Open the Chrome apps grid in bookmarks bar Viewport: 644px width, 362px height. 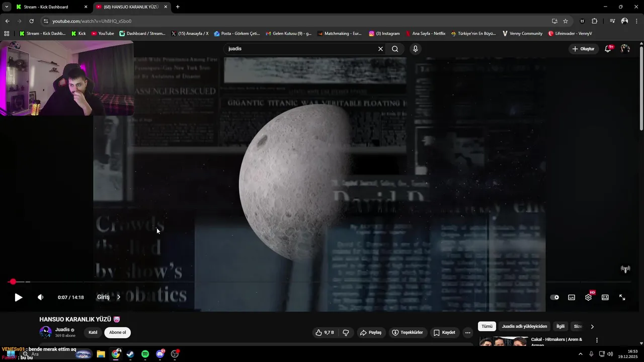pyautogui.click(x=7, y=34)
